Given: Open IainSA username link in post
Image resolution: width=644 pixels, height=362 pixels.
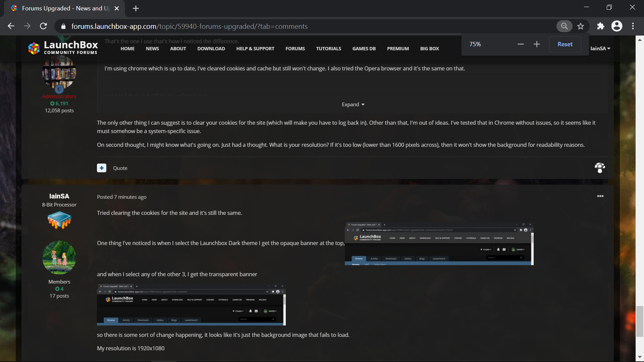Looking at the screenshot, I should [x=59, y=196].
